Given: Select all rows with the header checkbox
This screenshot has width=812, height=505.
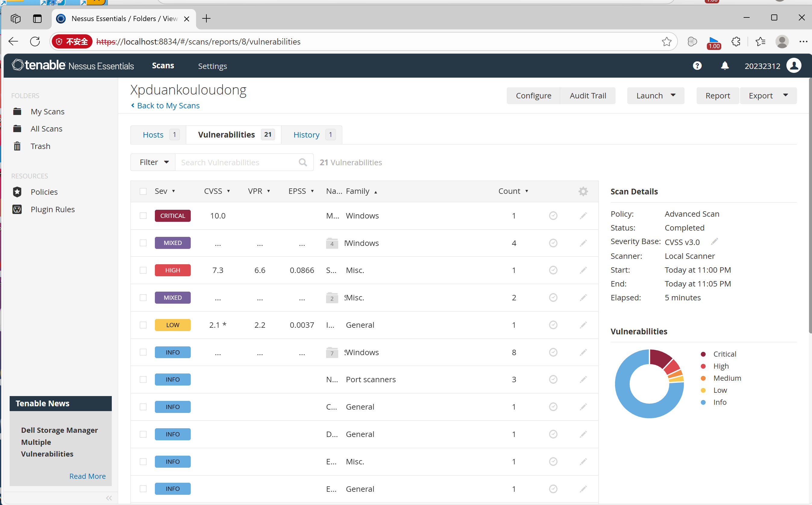Looking at the screenshot, I should point(143,191).
